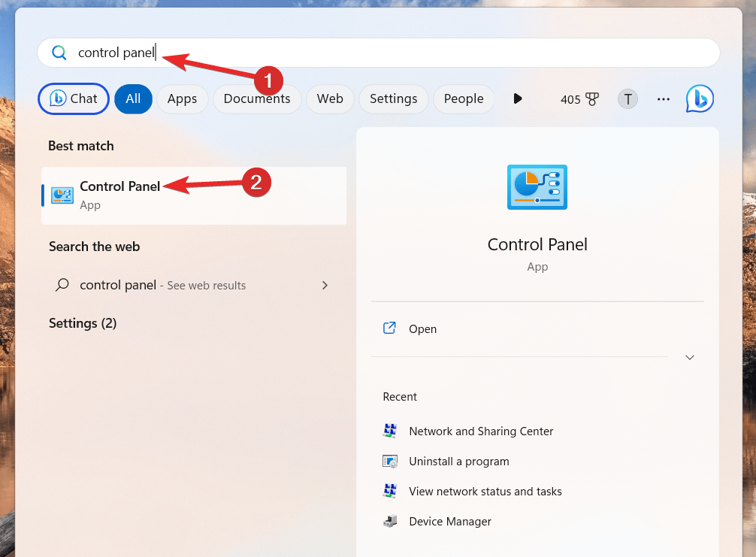Select the Documents filter tab
Image resolution: width=756 pixels, height=557 pixels.
tap(256, 98)
